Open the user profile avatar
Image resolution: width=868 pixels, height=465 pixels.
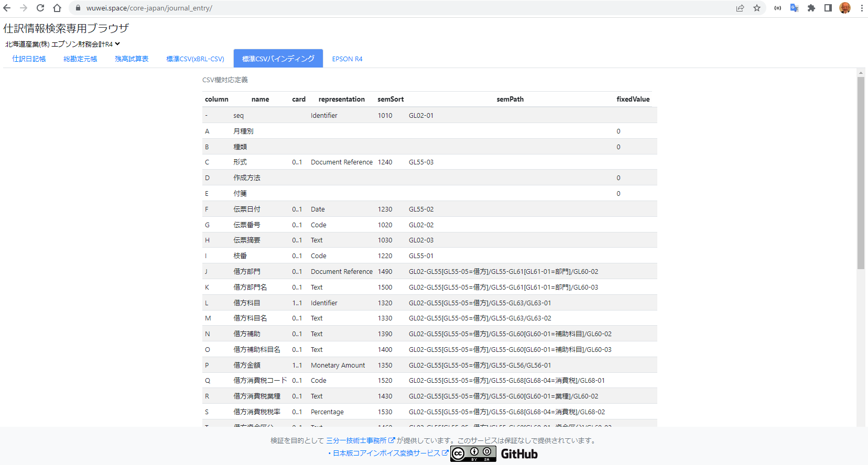pos(844,8)
